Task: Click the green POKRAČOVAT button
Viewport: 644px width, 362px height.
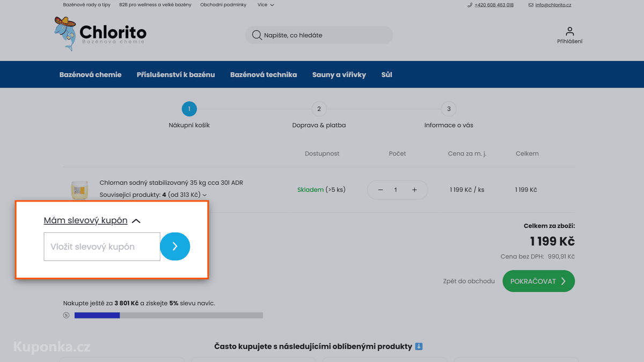Action: coord(538,281)
